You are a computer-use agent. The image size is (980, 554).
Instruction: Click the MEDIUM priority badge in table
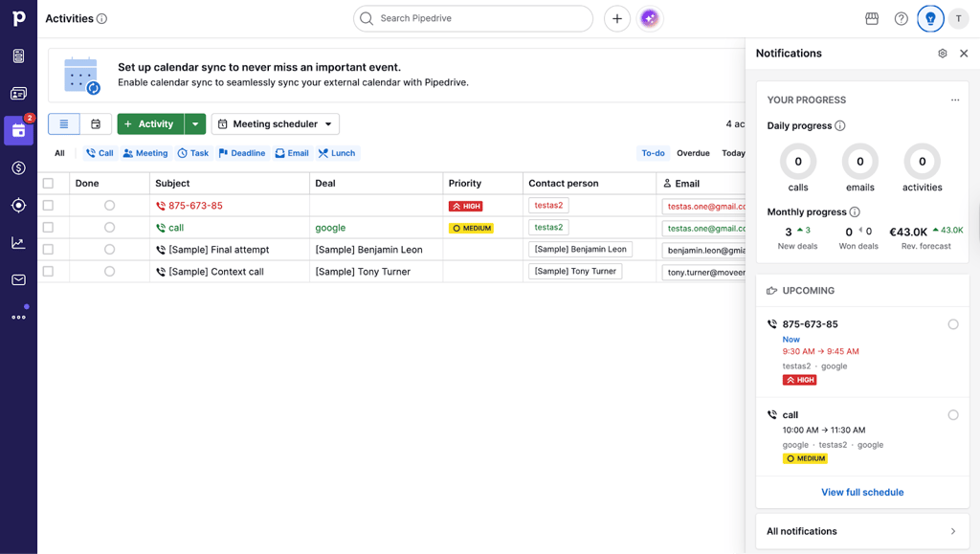tap(471, 228)
